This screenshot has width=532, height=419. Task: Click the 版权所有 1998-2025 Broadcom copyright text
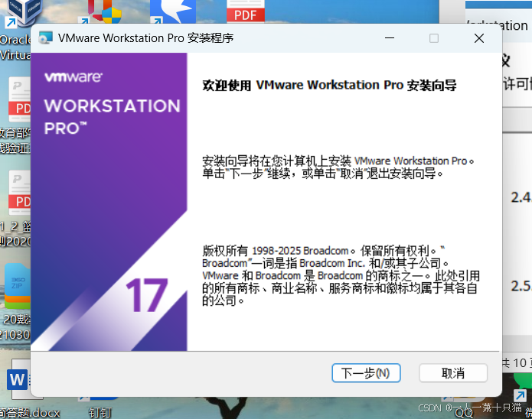click(x=341, y=275)
